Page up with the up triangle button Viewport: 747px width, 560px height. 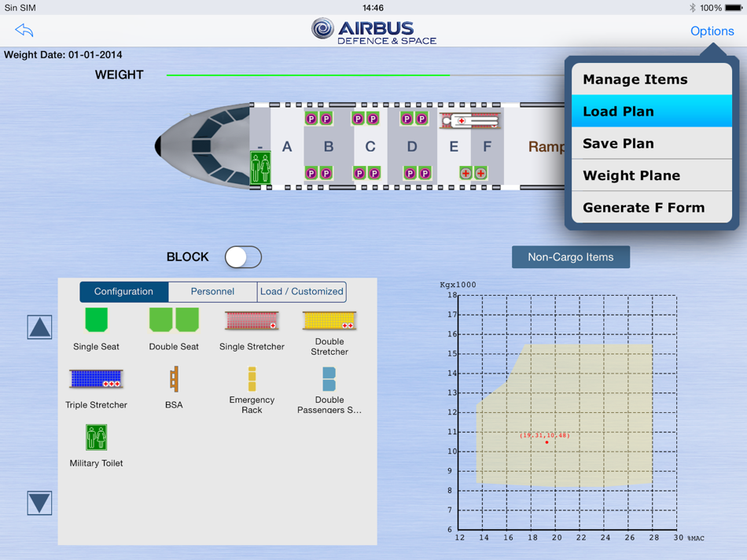pyautogui.click(x=39, y=327)
